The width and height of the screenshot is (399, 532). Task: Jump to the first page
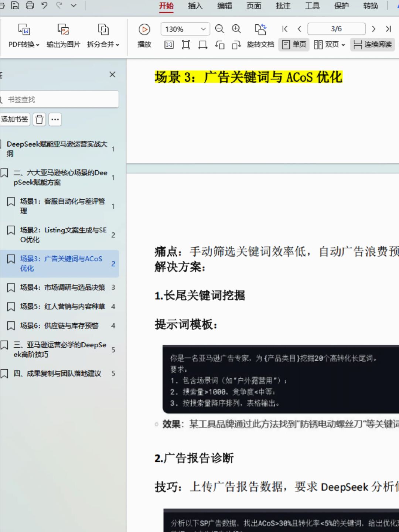tap(285, 29)
